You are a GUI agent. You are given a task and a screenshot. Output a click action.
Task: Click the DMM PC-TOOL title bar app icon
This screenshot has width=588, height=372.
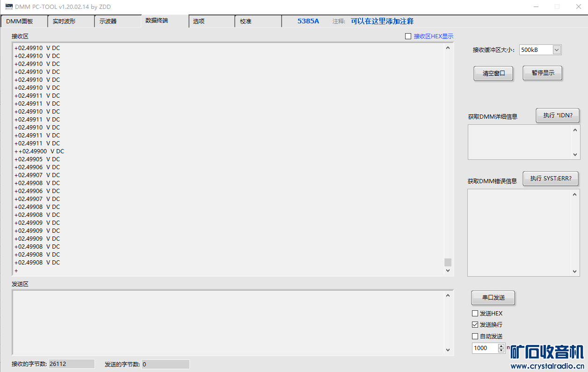click(8, 7)
